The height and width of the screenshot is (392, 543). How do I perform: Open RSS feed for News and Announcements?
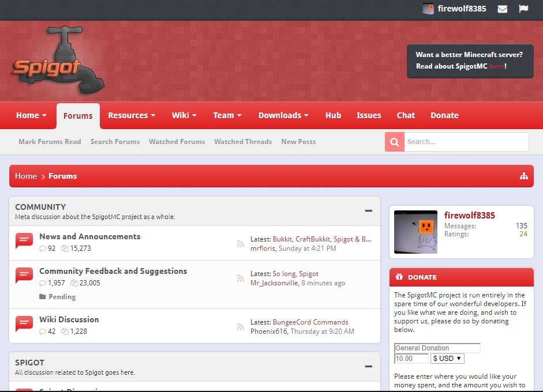[240, 244]
